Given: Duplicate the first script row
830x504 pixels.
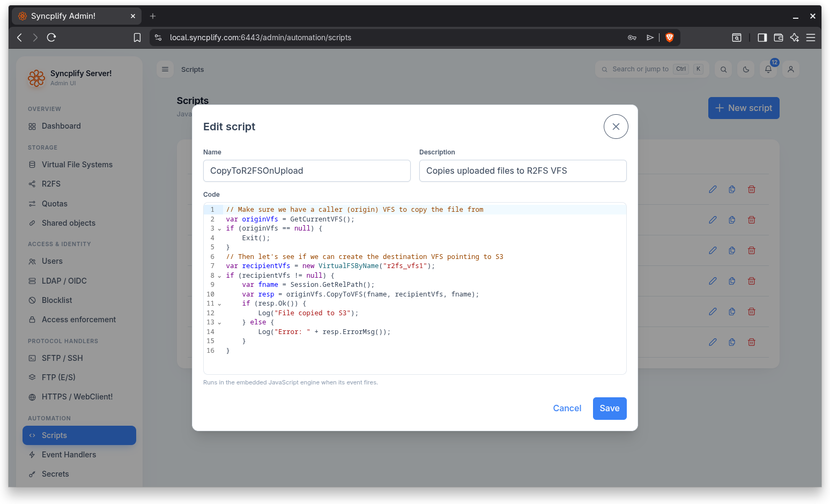Looking at the screenshot, I should point(732,189).
